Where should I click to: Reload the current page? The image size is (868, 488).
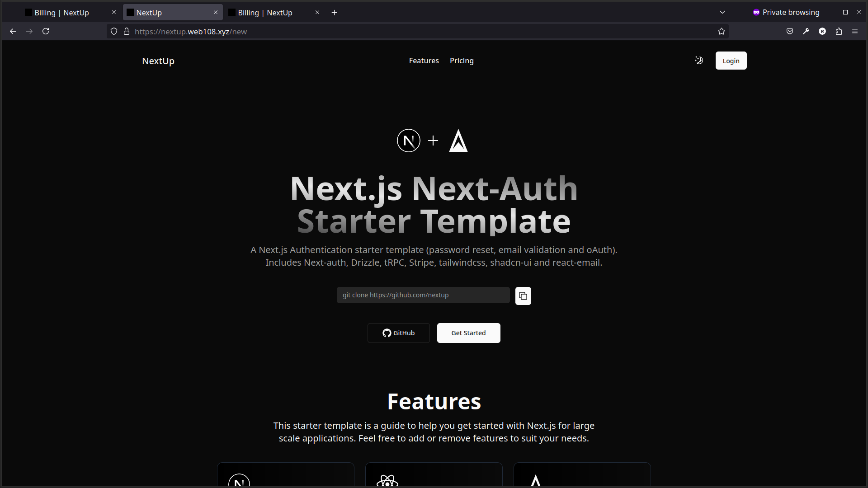(46, 31)
